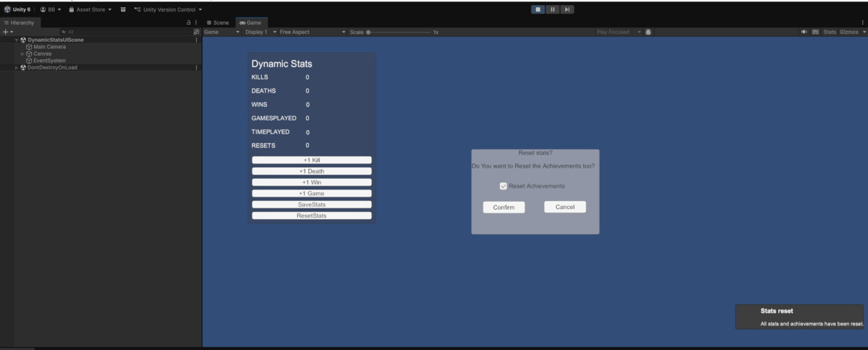Click the +1 Game button
The height and width of the screenshot is (350, 868).
pos(312,194)
